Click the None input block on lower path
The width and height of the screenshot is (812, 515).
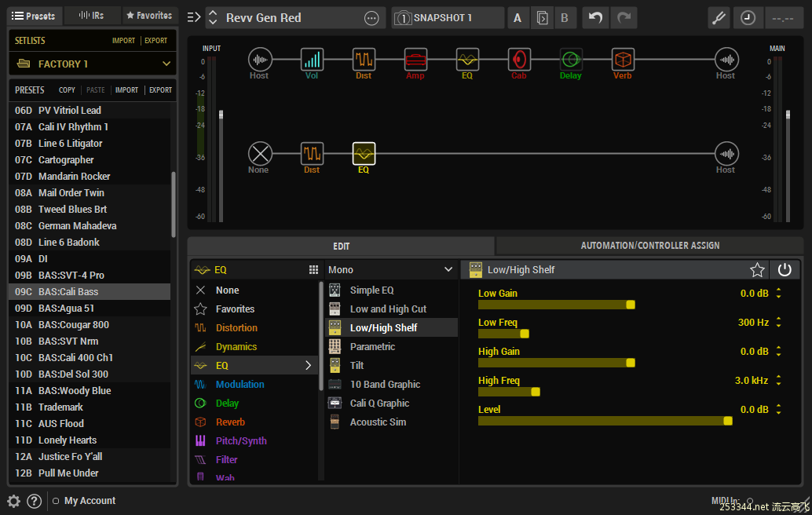[x=260, y=154]
